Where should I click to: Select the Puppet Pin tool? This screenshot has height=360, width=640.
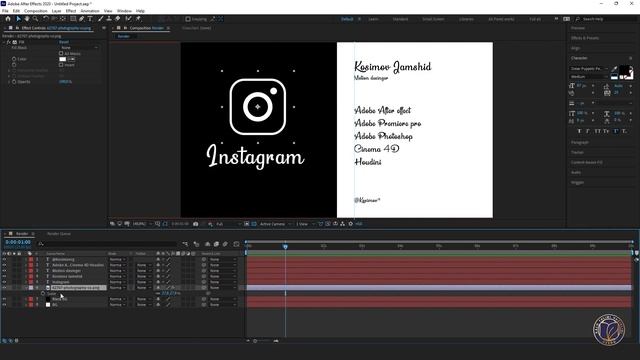click(x=138, y=19)
